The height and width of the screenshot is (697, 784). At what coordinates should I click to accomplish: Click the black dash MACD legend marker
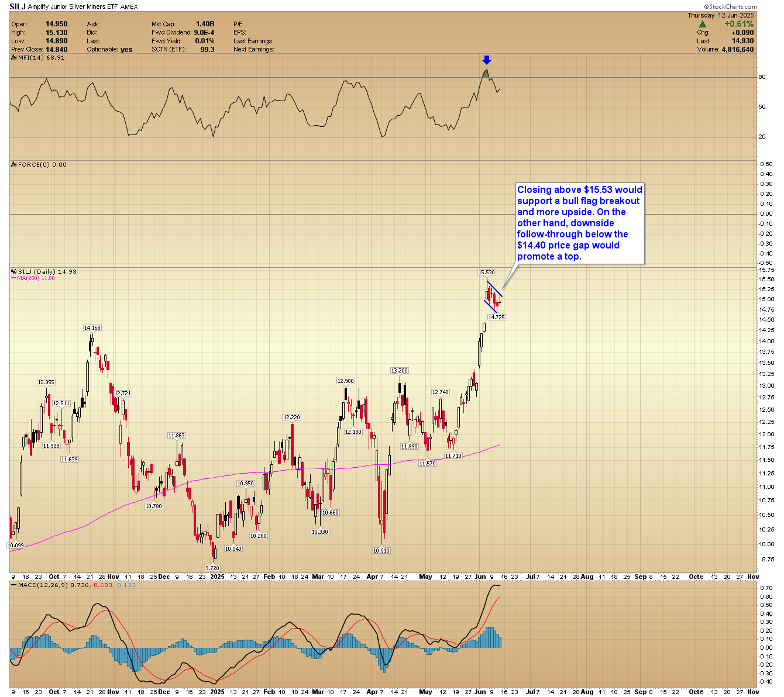pos(14,585)
